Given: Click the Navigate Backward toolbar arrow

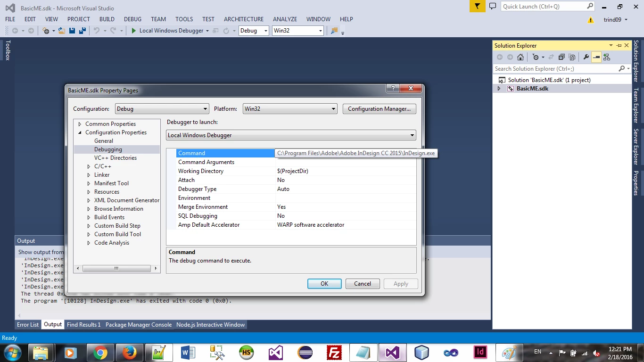Looking at the screenshot, I should pos(15,31).
